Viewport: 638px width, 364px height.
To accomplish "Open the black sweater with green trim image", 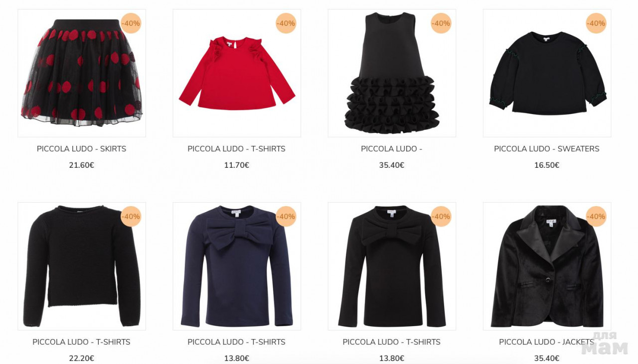I will click(547, 73).
